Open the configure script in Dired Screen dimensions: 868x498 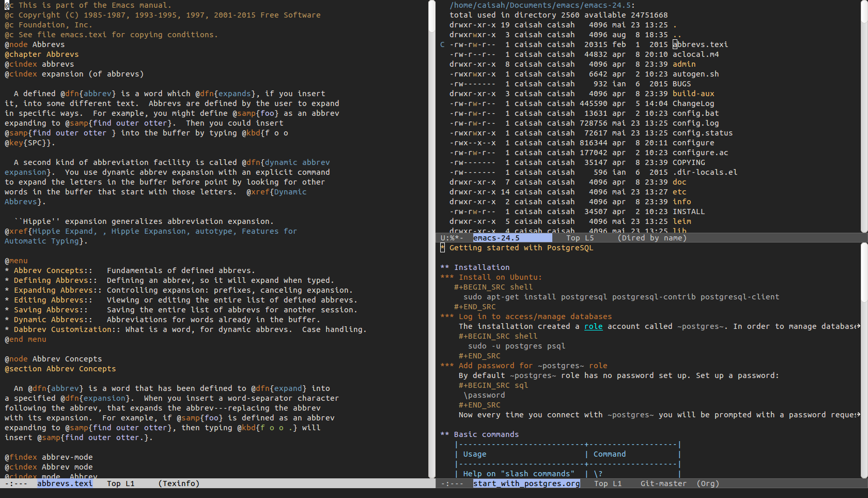click(x=693, y=143)
